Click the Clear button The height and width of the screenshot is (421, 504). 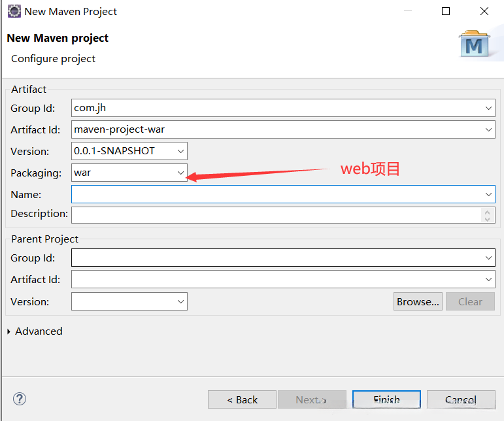click(470, 301)
